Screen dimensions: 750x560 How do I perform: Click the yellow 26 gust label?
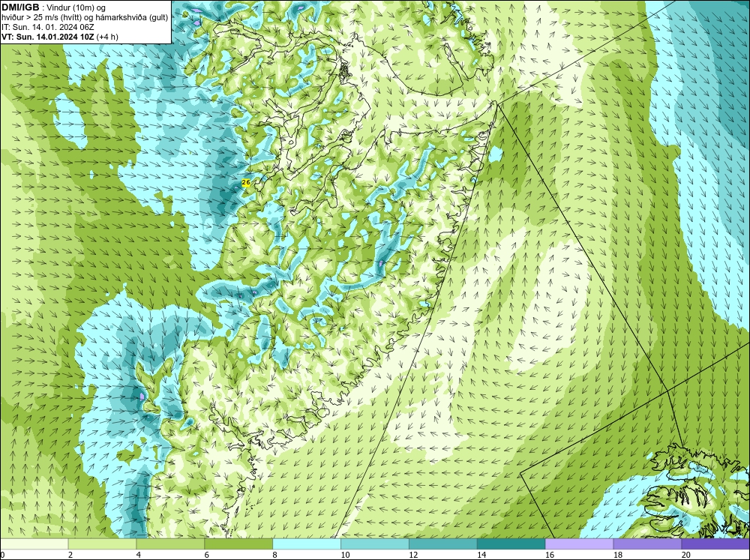(246, 182)
